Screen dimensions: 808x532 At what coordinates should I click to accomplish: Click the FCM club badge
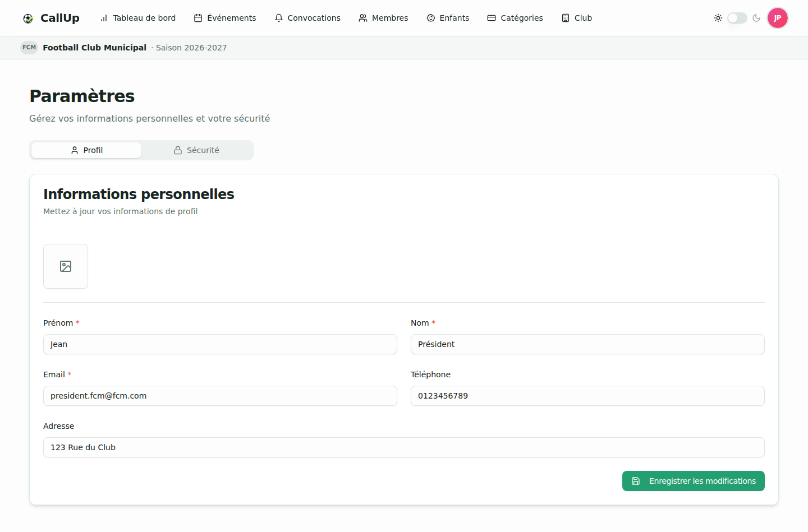[29, 48]
